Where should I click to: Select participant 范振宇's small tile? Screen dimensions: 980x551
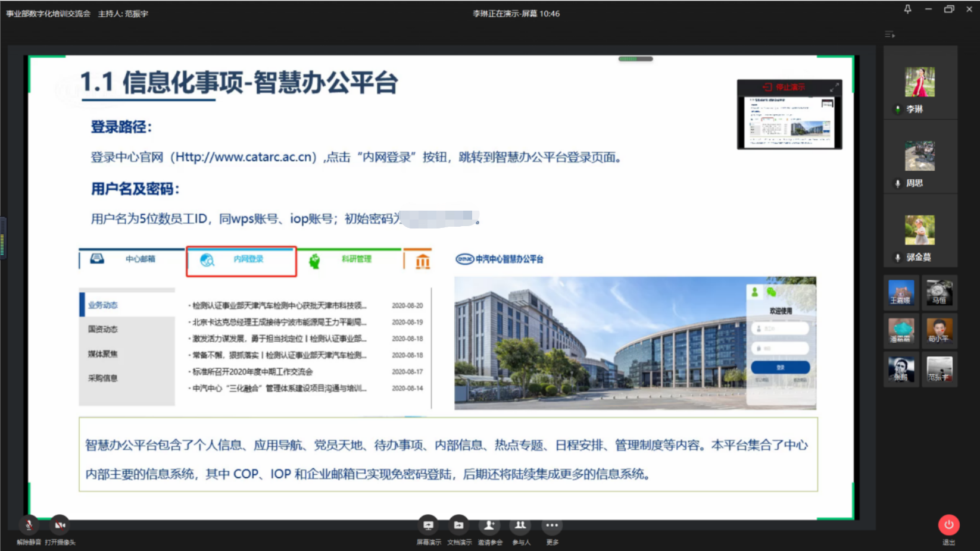click(x=940, y=368)
